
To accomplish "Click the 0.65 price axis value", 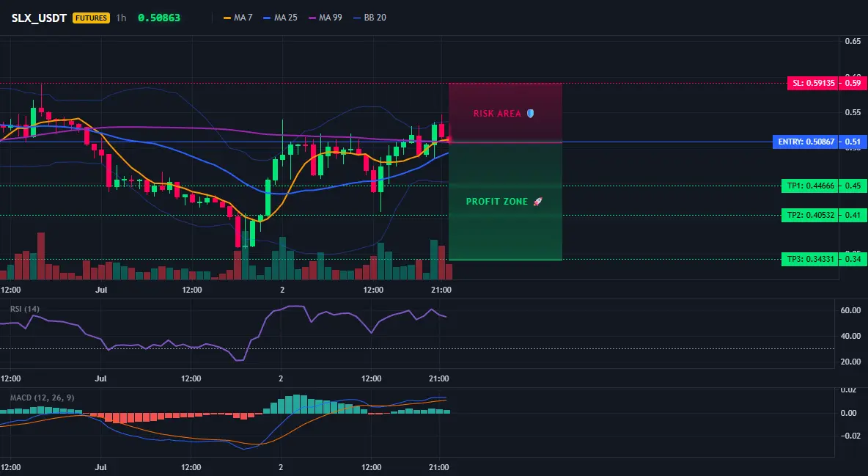I will point(853,41).
